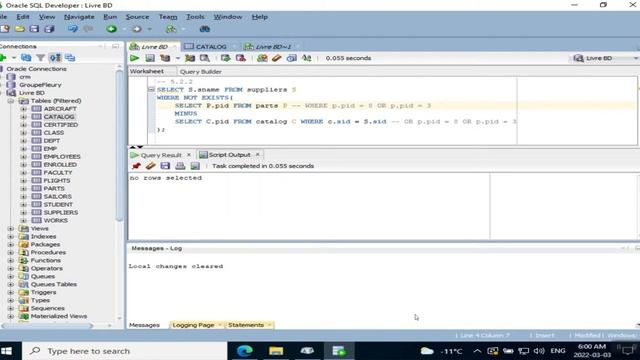
Task: Click the Connections panel horizontal scrollbar
Action: coord(47,326)
